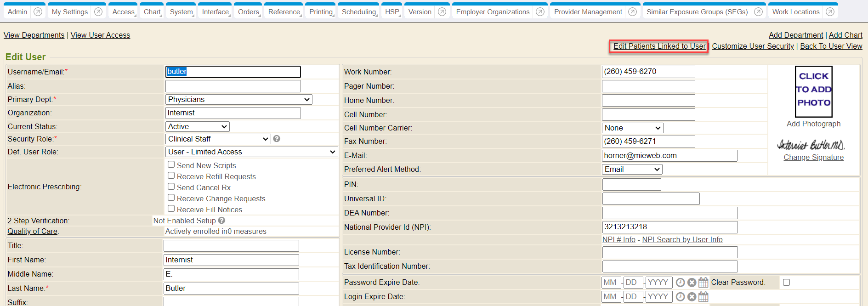Click the clock icon for Login Expire Date
868x306 pixels.
pyautogui.click(x=680, y=297)
